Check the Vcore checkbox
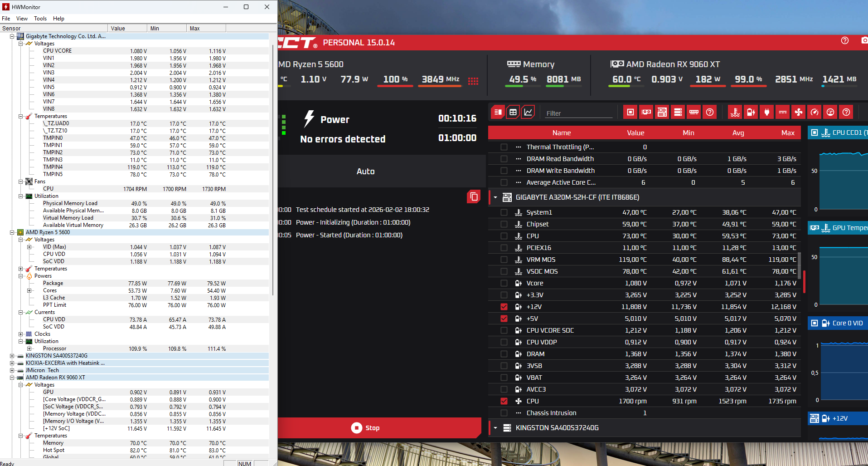Image resolution: width=868 pixels, height=466 pixels. tap(504, 283)
